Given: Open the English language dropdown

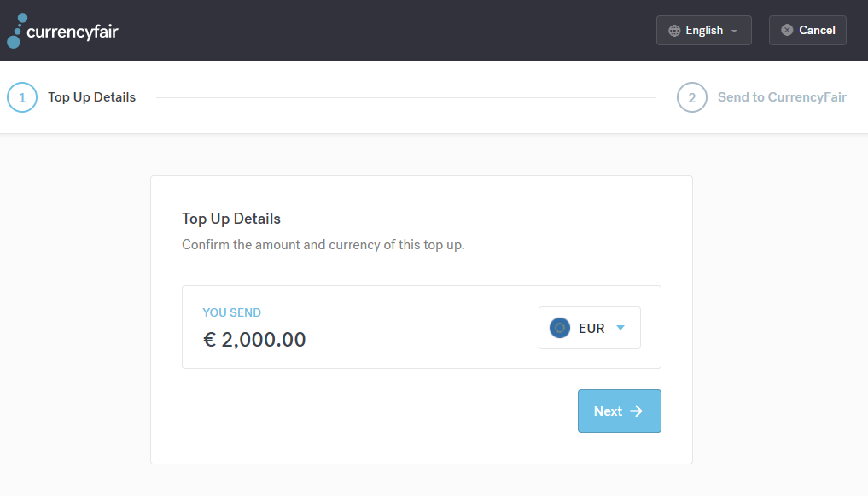Looking at the screenshot, I should (703, 31).
